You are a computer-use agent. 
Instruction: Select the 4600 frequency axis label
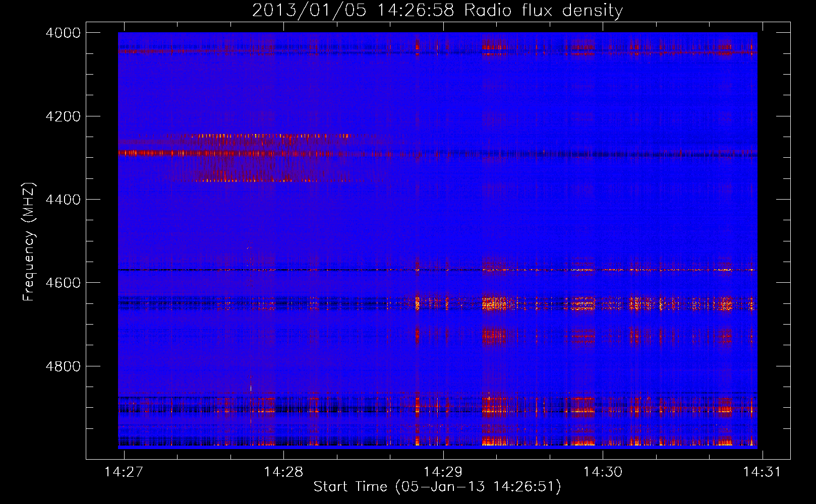point(63,283)
